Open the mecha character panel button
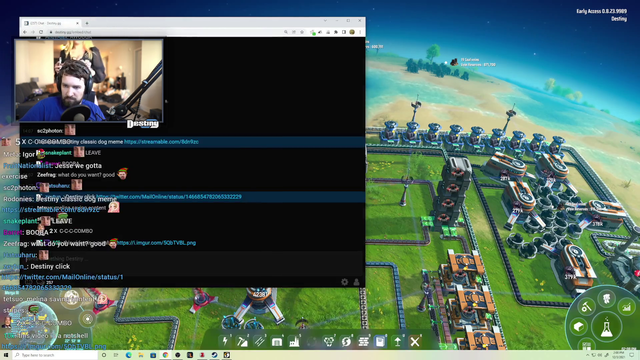Screen dimensions: 640x360 click(607, 298)
